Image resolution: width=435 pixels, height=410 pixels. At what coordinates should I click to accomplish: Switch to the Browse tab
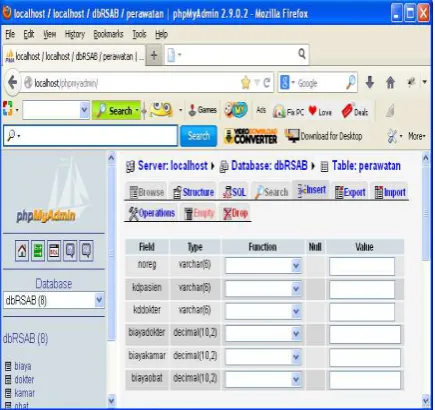tap(147, 192)
